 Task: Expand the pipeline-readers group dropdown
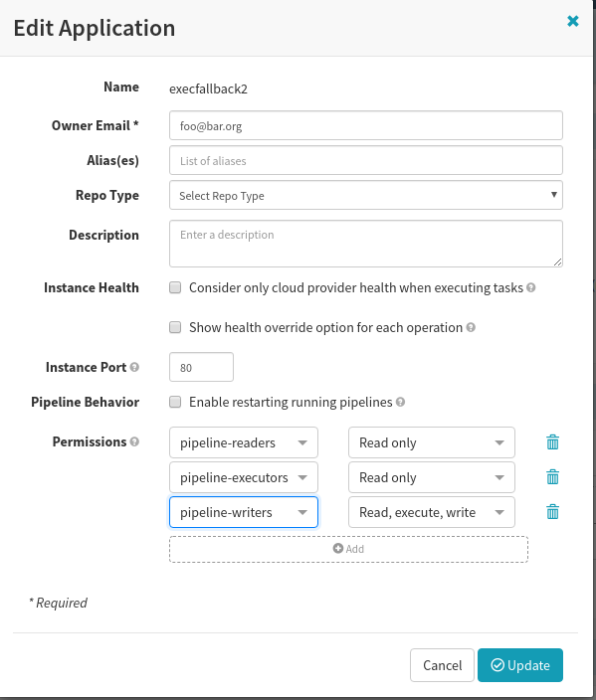[x=244, y=442]
